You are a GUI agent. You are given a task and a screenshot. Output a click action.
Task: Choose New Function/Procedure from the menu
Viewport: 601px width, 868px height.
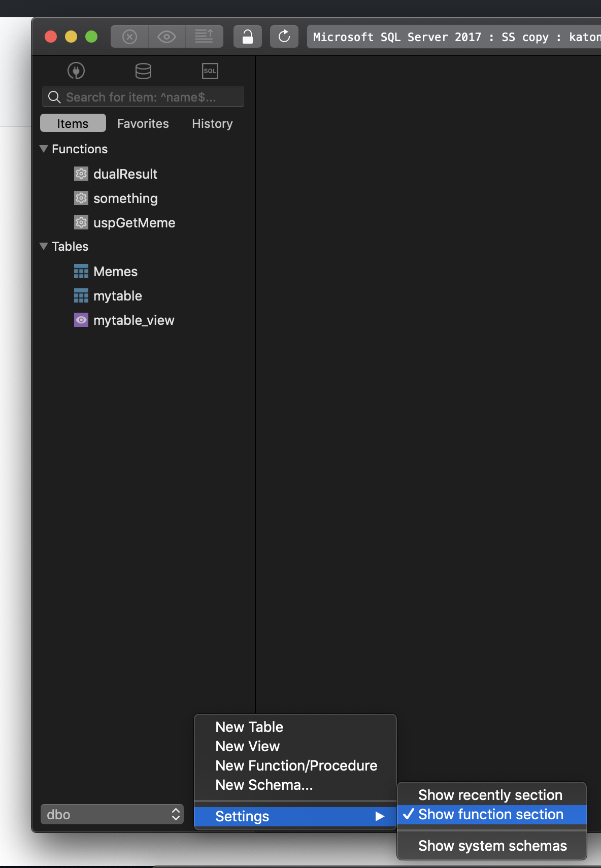coord(296,765)
